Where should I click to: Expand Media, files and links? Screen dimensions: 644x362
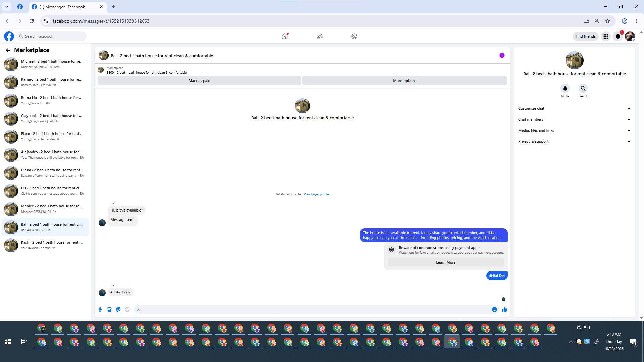coord(574,130)
